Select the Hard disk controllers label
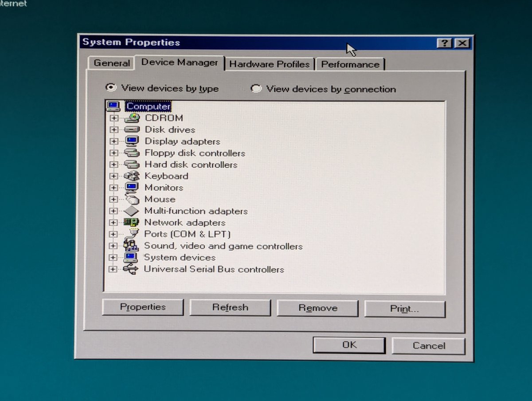The height and width of the screenshot is (401, 532). pos(191,165)
